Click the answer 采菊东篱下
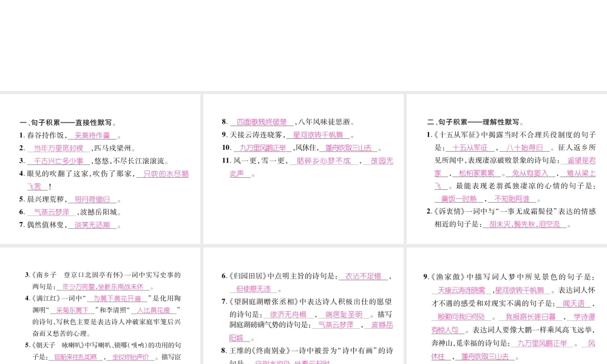This screenshot has width=607, height=364. (x=72, y=310)
